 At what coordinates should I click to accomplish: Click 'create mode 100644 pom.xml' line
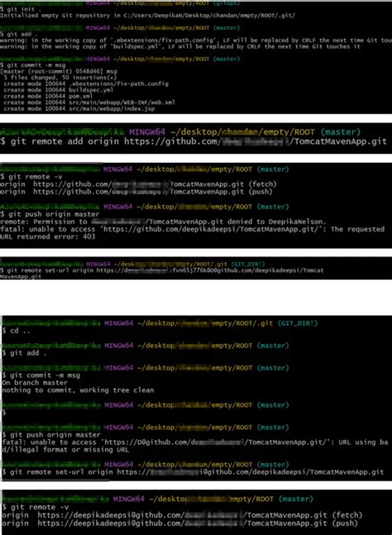(48, 96)
